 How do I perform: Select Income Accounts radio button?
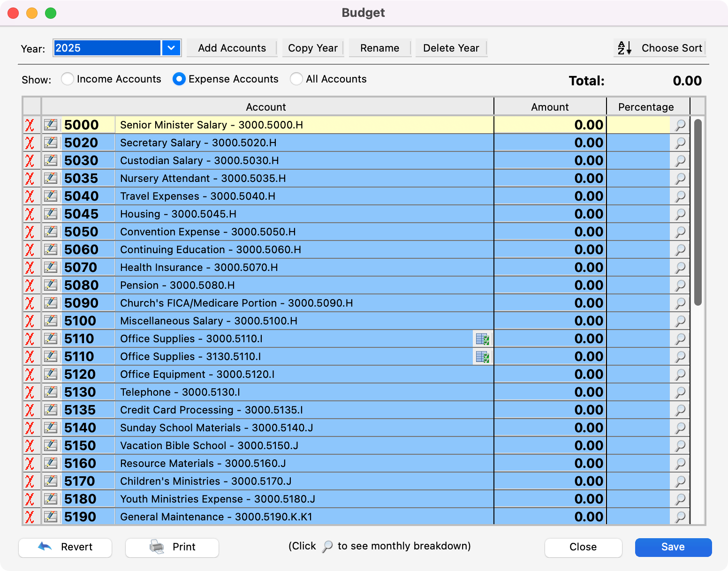click(x=68, y=79)
